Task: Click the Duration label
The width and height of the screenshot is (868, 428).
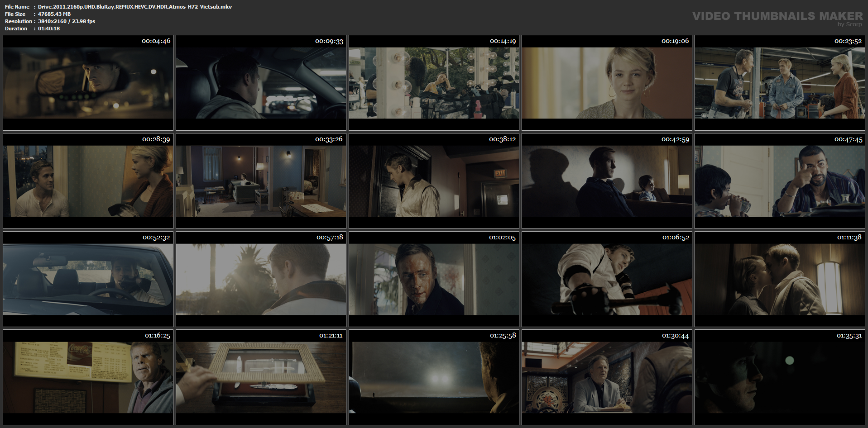Action: [x=16, y=29]
